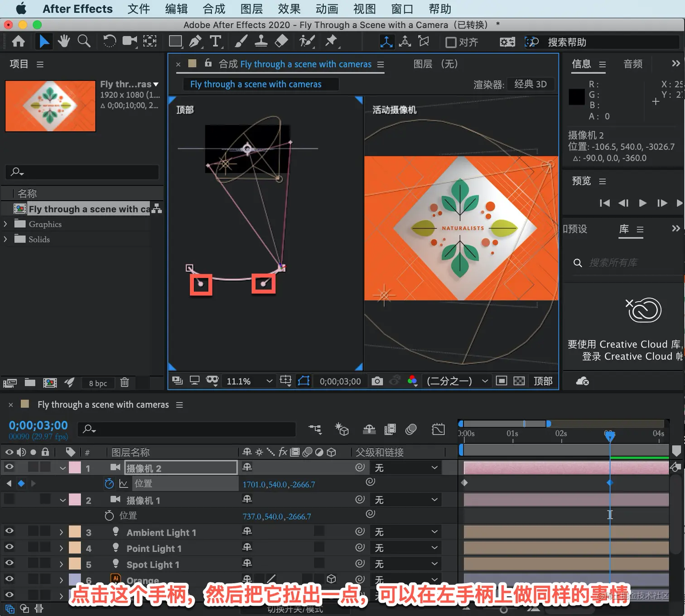The height and width of the screenshot is (616, 685).
Task: Choose the World Axis mode icon
Action: (405, 42)
